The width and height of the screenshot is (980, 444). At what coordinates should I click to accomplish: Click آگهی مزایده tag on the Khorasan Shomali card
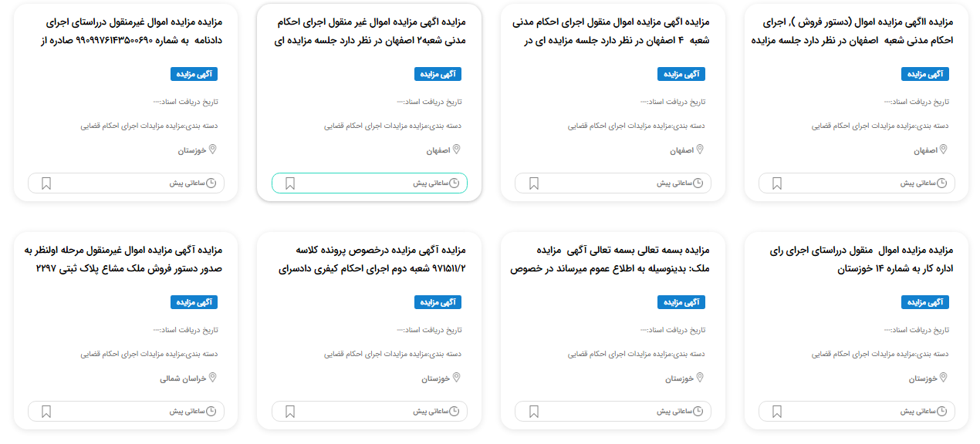pos(194,302)
